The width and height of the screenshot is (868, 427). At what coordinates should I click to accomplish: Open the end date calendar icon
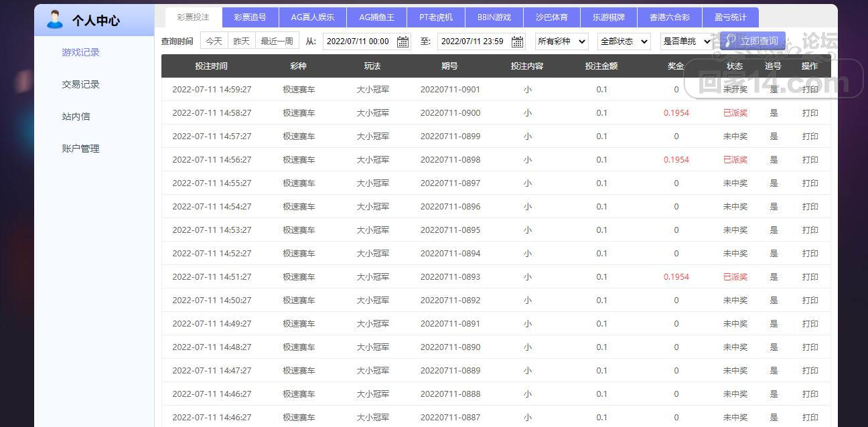[x=518, y=41]
